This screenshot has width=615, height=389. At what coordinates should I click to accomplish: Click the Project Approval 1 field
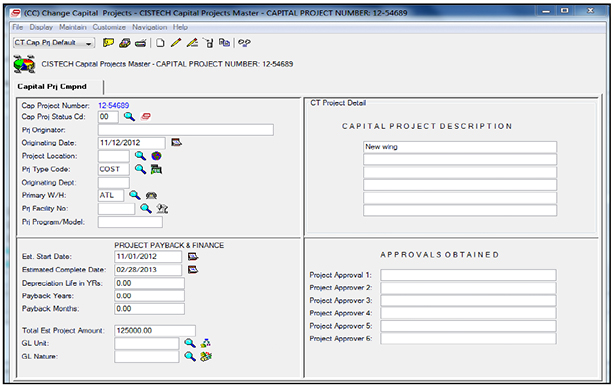[x=468, y=275]
